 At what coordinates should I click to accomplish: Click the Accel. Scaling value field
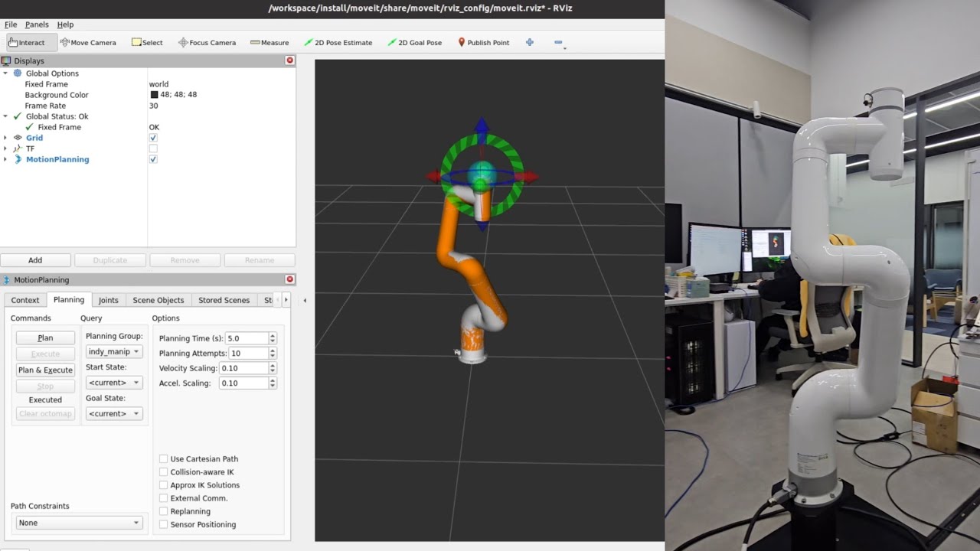[243, 383]
